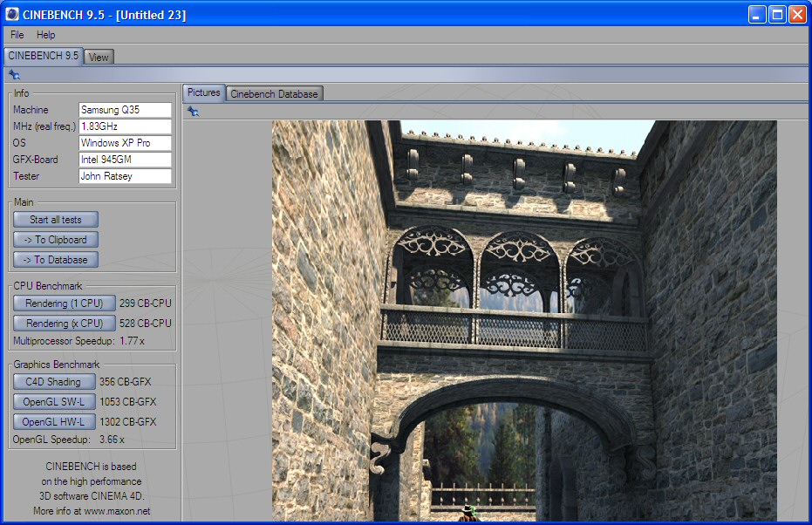Run the Rendering (x CPU) benchmark
812x525 pixels.
(65, 324)
